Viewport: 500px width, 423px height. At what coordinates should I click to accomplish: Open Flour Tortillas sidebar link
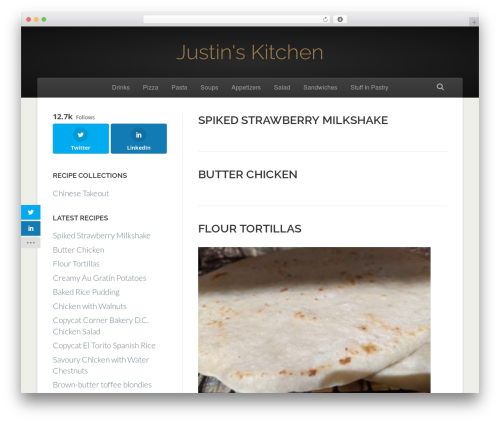pos(76,264)
